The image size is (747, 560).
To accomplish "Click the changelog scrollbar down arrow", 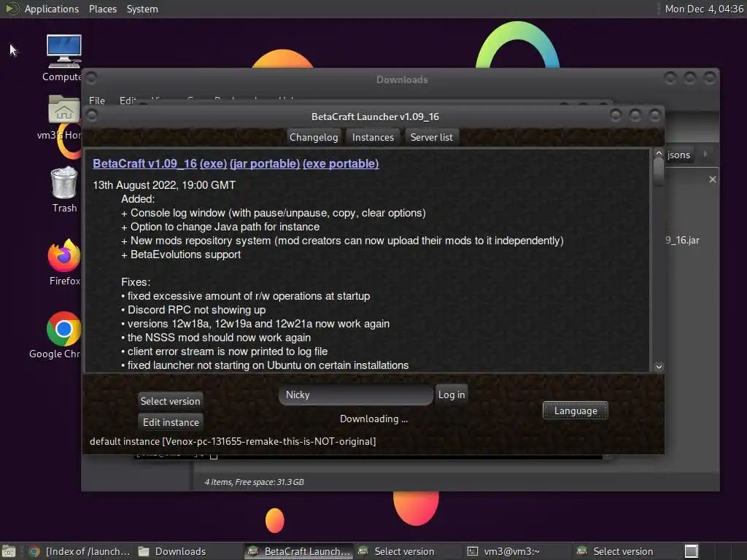I will click(659, 367).
